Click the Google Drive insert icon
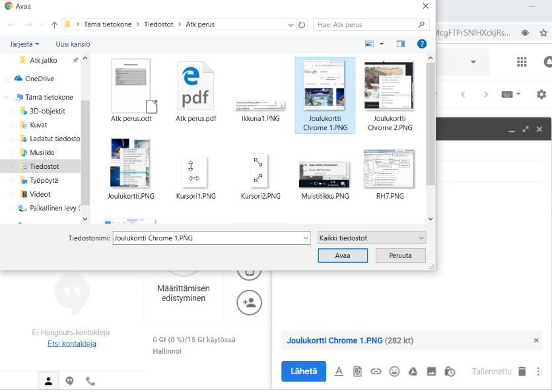The height and width of the screenshot is (392, 552). (413, 372)
